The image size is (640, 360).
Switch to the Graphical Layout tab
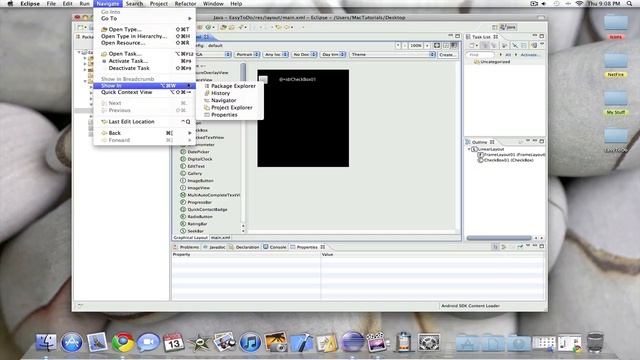pos(191,238)
